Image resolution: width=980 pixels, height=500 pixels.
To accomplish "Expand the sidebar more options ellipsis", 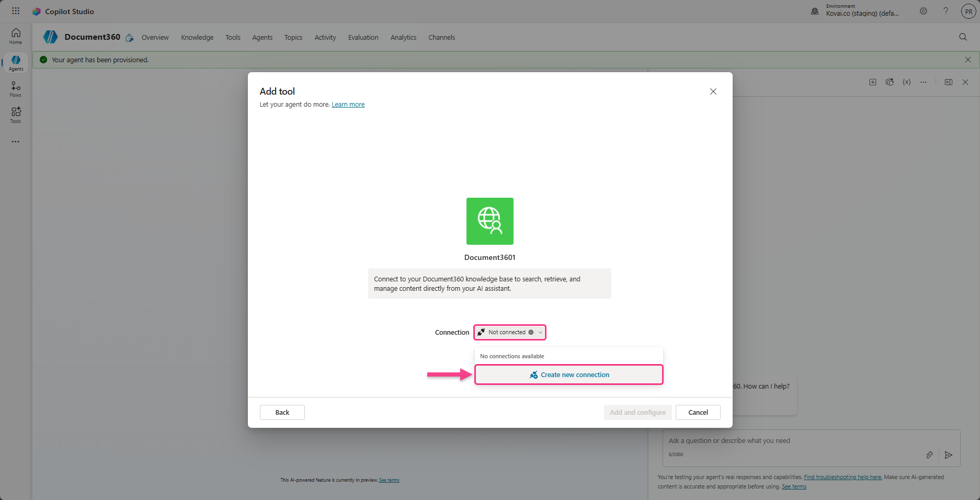I will [x=16, y=142].
